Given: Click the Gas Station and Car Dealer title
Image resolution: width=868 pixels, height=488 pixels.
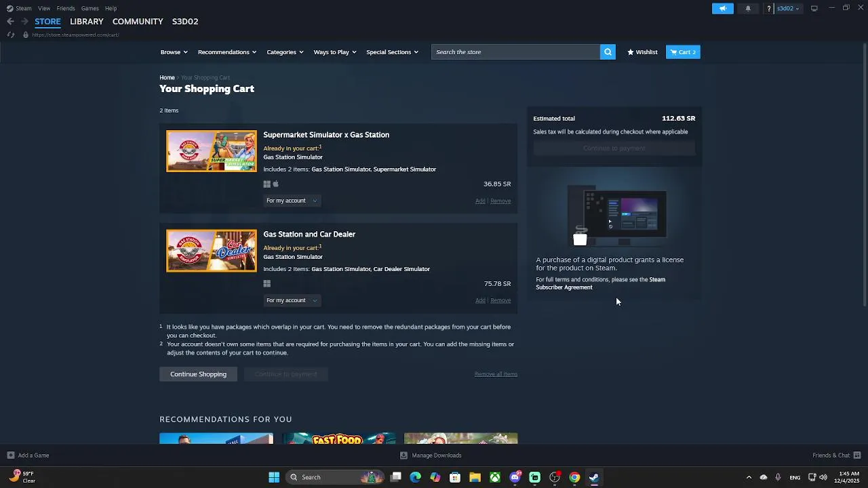Looking at the screenshot, I should 309,235.
